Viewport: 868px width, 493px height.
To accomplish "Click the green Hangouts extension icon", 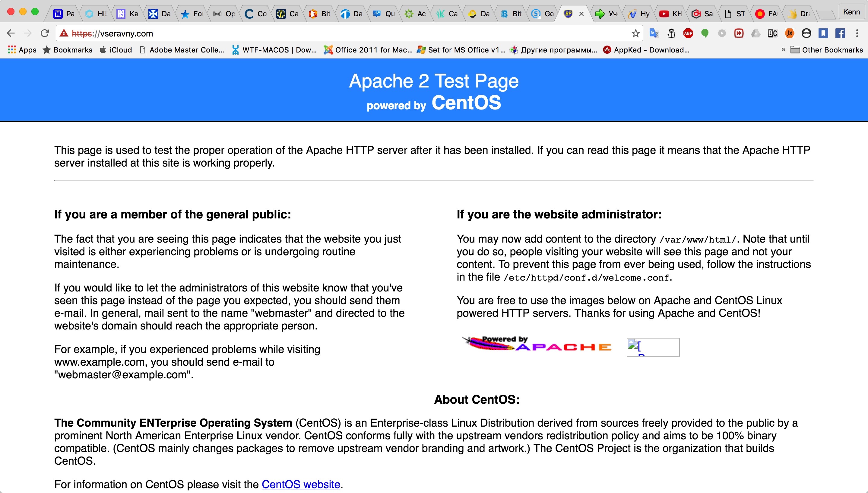I will [x=705, y=33].
